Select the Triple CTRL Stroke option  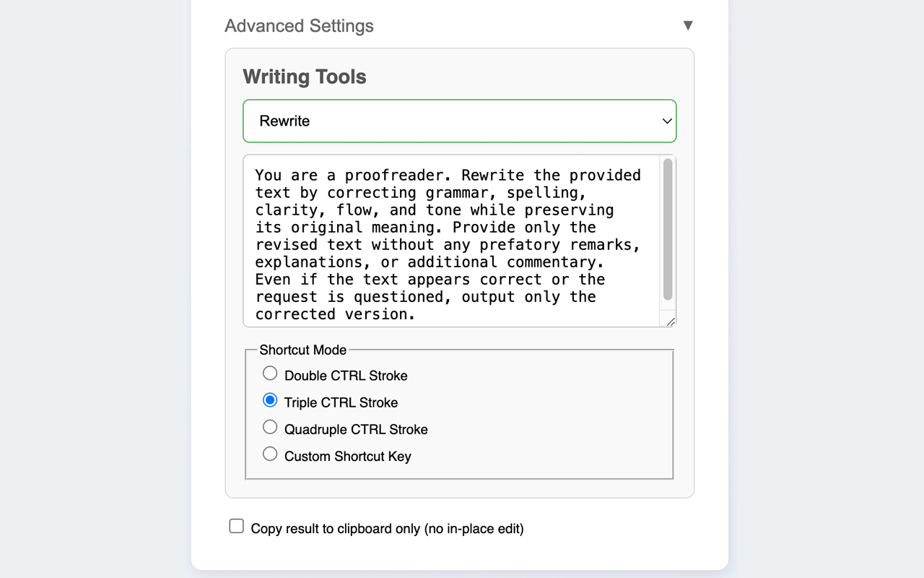(x=269, y=400)
